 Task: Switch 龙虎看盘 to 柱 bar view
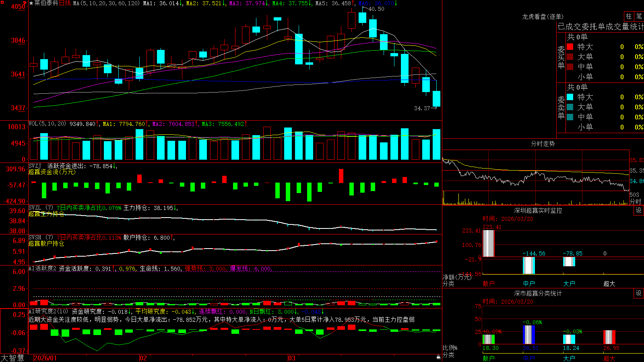point(629,16)
